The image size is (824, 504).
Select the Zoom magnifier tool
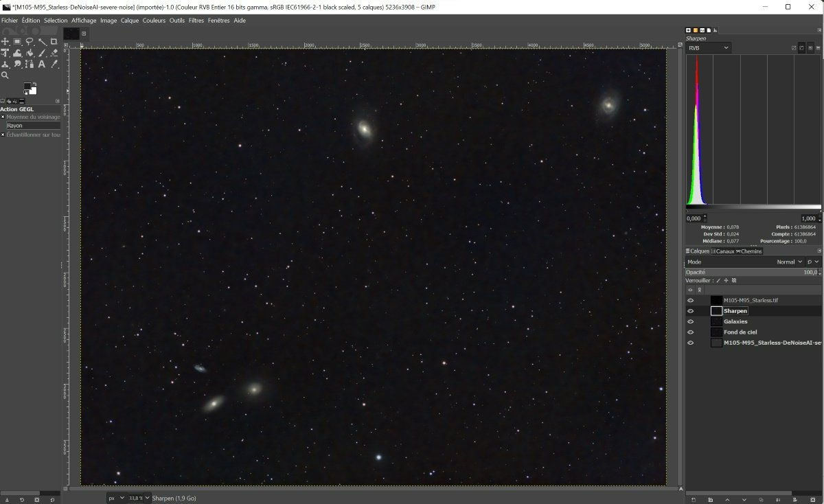pos(5,75)
